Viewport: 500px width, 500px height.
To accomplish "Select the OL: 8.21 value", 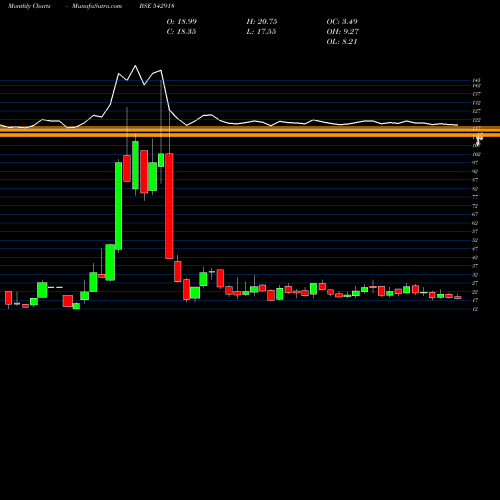I will [342, 42].
